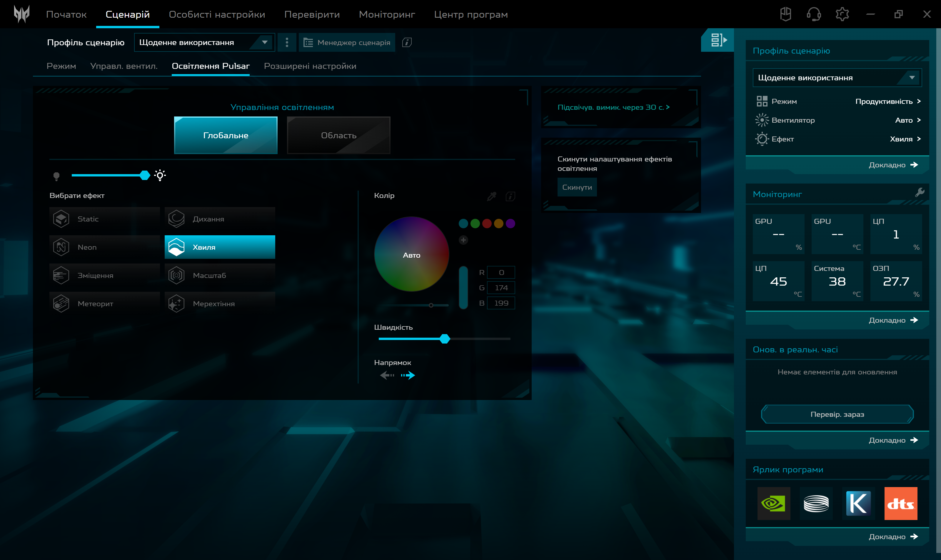Open the NVIDIA app shortcut
Viewport: 941px width, 560px height.
[773, 503]
